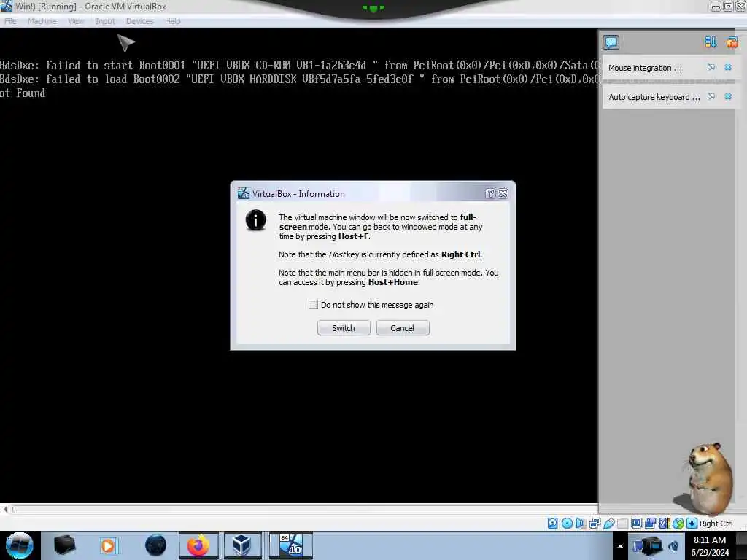Screen dimensions: 747x560
Task: Click the tray volume speaker icon
Action: pyautogui.click(x=673, y=546)
